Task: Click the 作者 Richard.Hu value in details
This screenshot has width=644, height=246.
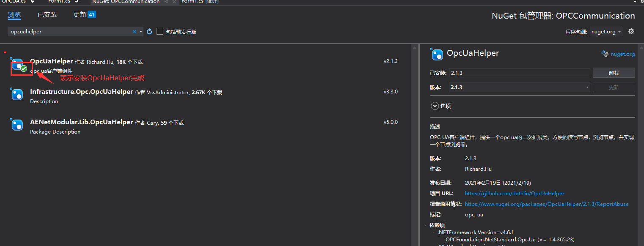Action: click(478, 169)
